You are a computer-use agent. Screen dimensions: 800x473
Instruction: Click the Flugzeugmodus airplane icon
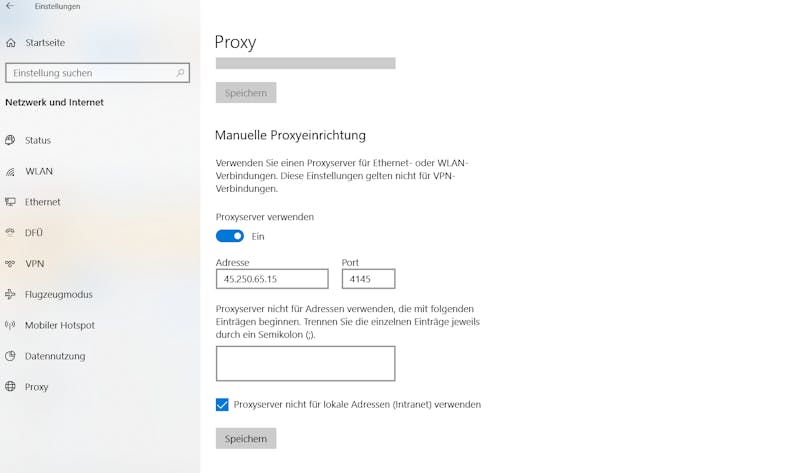(10, 294)
